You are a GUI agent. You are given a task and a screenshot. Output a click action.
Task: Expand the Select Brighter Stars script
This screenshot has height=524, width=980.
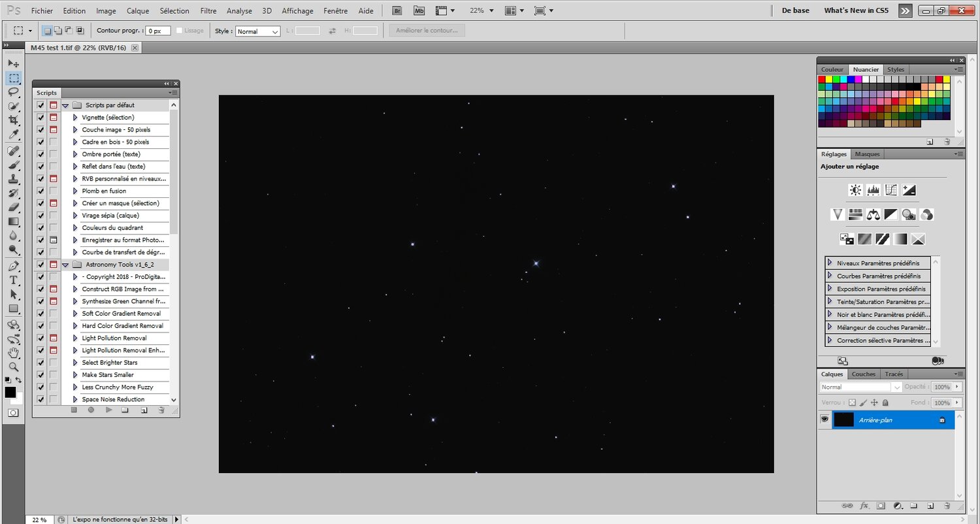tap(76, 363)
